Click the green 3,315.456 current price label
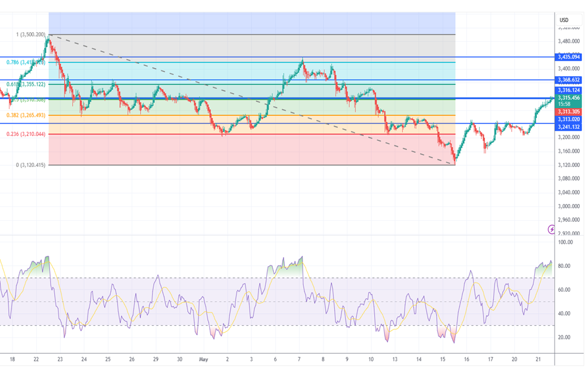Viewport: 588px width, 371px height. click(x=568, y=98)
